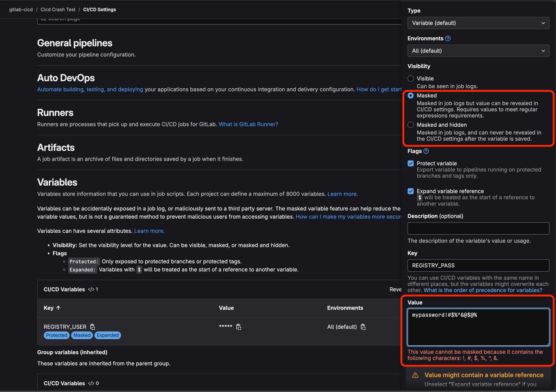This screenshot has height=392, width=556.
Task: Select the Visible visibility option
Action: pyautogui.click(x=410, y=78)
